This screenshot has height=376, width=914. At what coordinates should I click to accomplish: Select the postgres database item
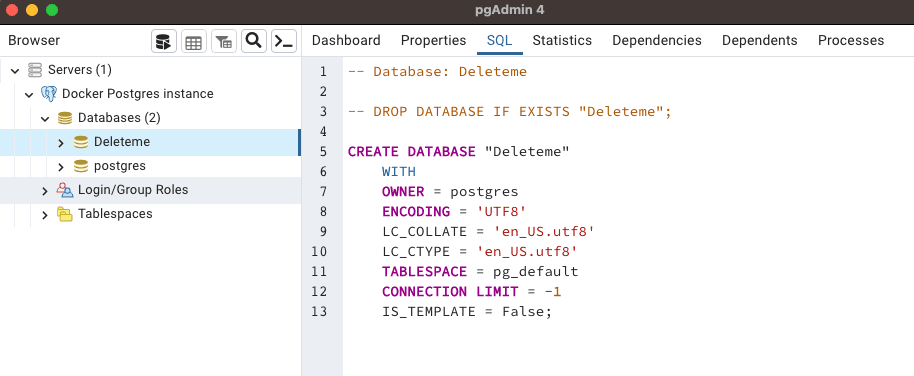point(119,166)
